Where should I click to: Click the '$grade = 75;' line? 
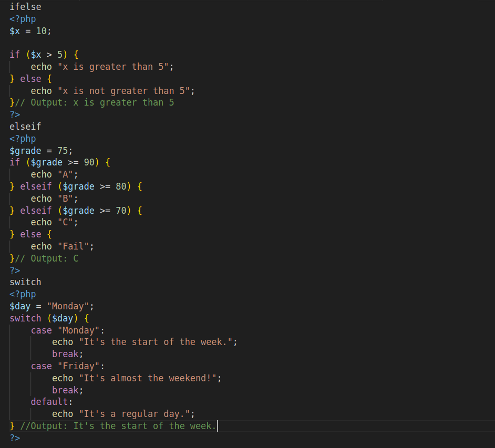[x=41, y=151]
